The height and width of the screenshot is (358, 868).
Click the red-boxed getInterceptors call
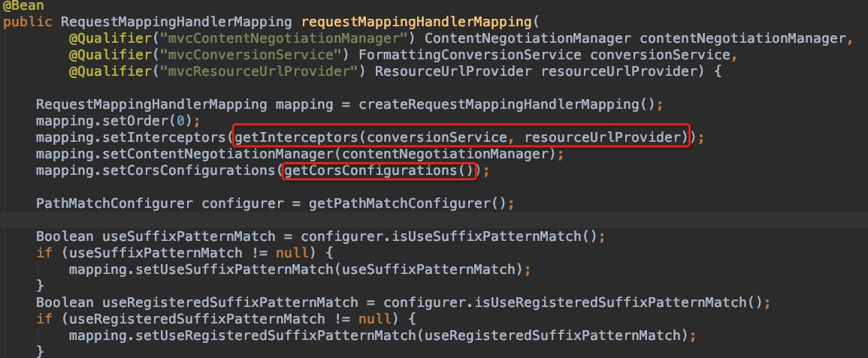click(461, 137)
